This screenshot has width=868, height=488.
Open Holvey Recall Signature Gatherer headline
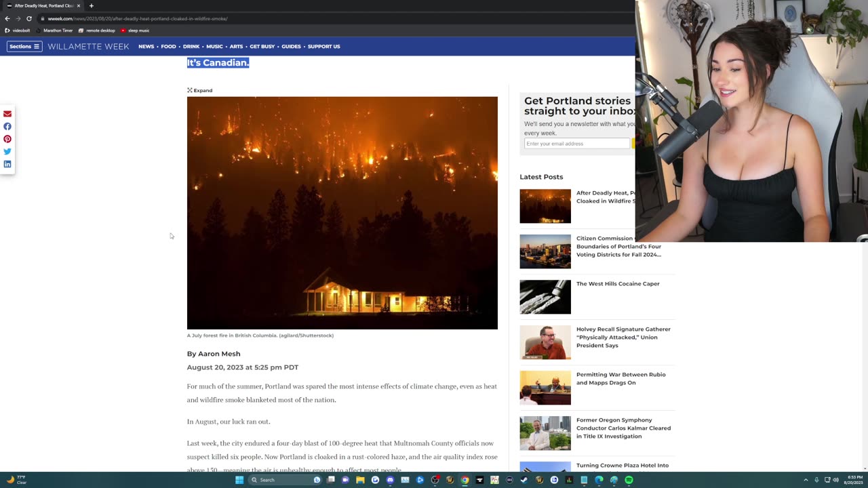point(623,338)
